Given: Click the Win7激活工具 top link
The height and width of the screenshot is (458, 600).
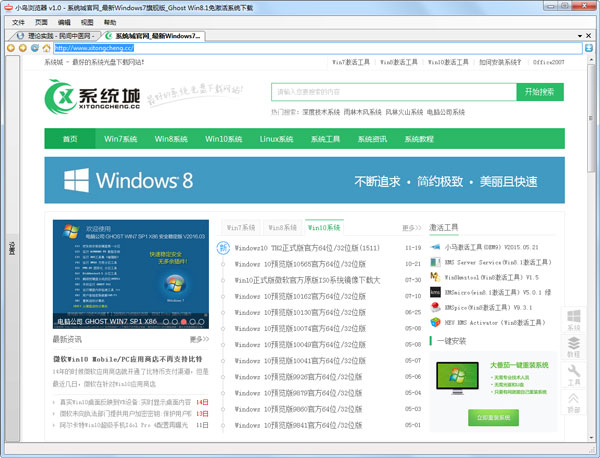Looking at the screenshot, I should [351, 62].
